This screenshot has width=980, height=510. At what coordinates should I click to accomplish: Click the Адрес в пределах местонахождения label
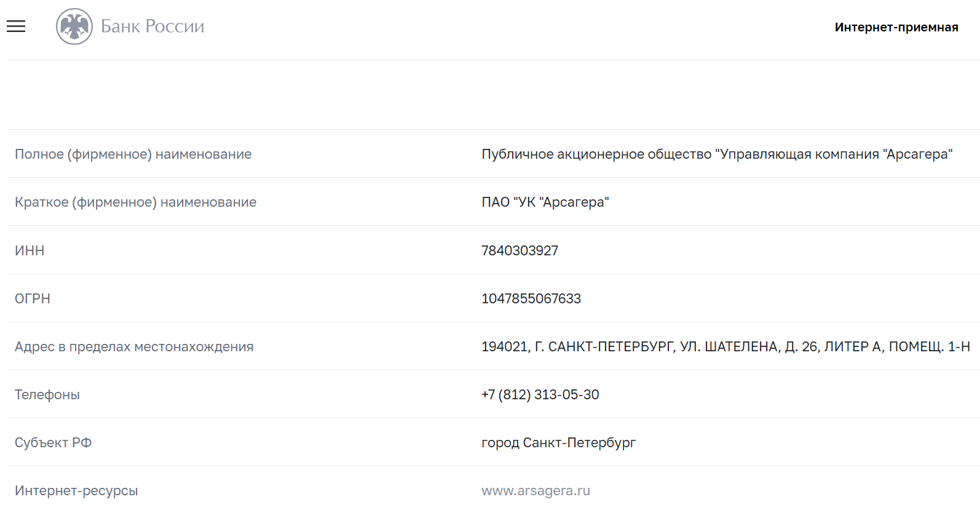pos(134,346)
